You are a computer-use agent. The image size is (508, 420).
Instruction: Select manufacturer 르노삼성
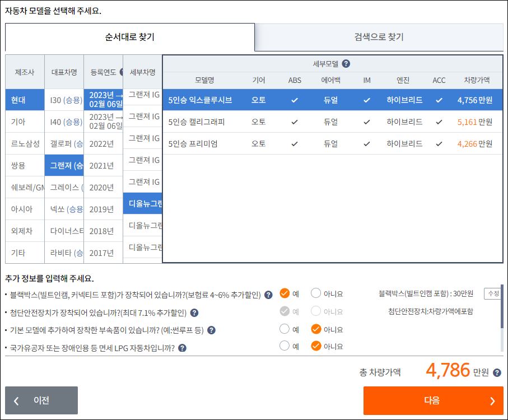tap(25, 143)
